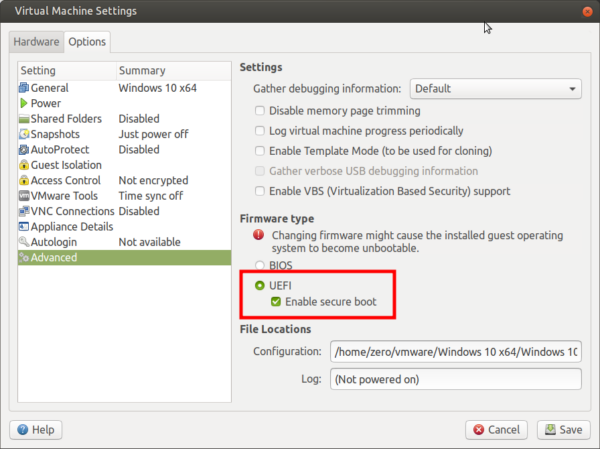
Task: Click the VNC Connections icon
Action: [x=24, y=211]
